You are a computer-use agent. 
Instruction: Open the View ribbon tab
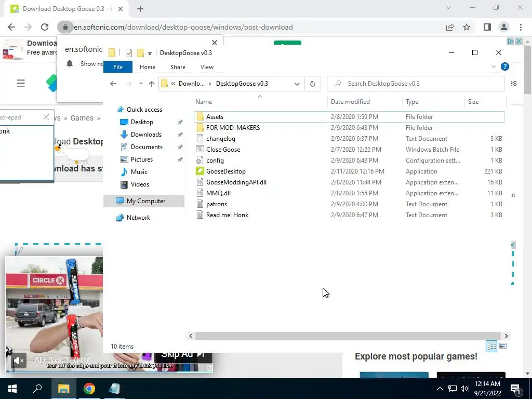coord(207,67)
